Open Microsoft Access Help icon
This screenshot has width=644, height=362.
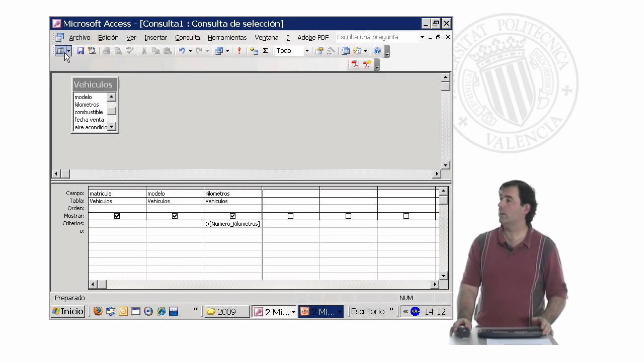click(377, 51)
